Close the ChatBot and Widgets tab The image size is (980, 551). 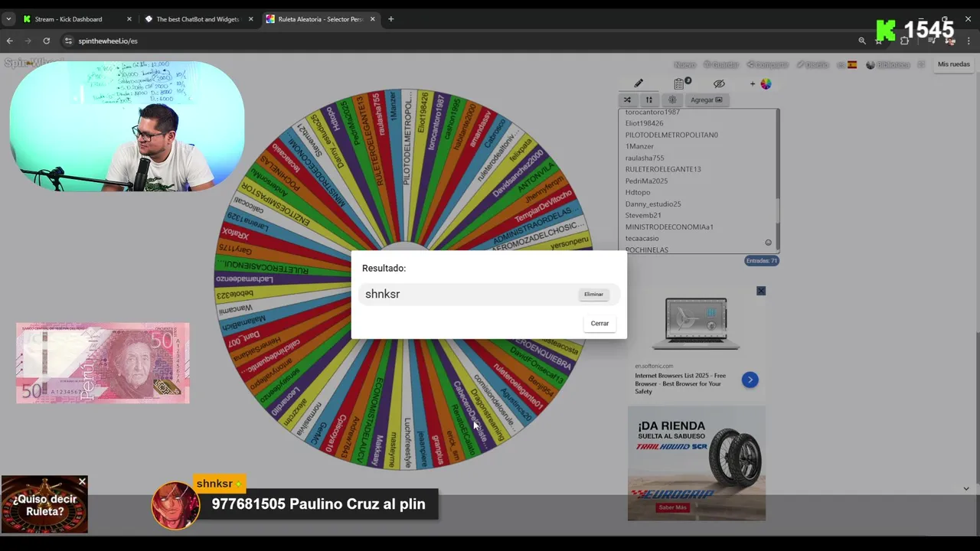click(250, 19)
